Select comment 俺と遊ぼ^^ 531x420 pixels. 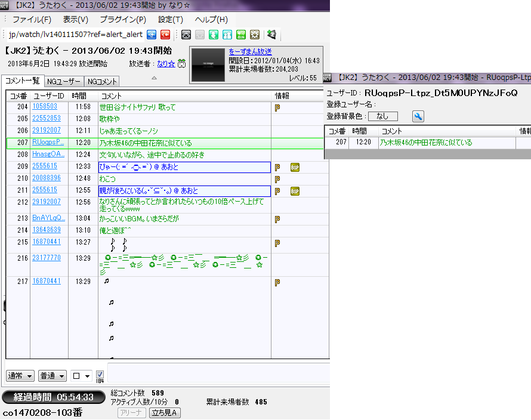pyautogui.click(x=115, y=231)
